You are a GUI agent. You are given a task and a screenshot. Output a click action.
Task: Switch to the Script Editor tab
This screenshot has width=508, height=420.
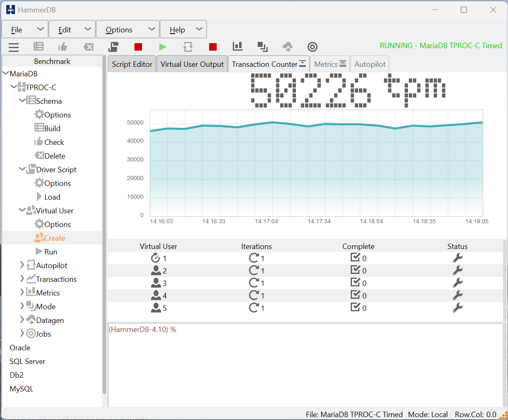click(x=132, y=64)
